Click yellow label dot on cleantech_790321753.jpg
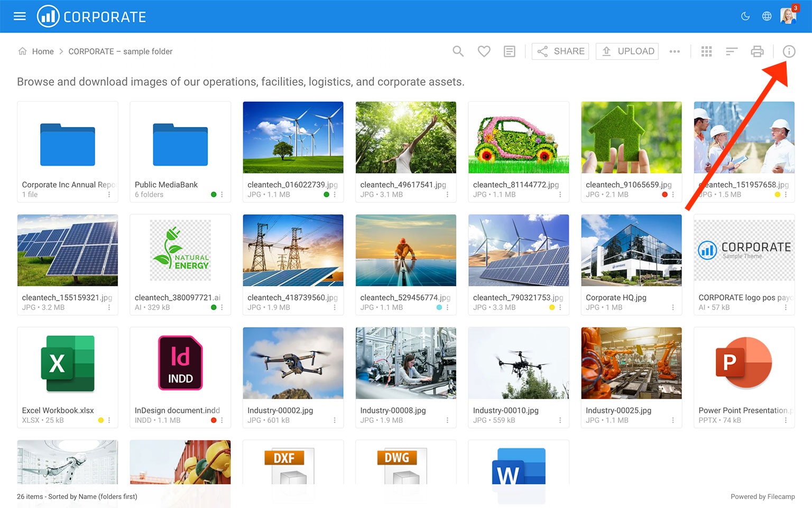Screen dimensions: 812x508 552,307
